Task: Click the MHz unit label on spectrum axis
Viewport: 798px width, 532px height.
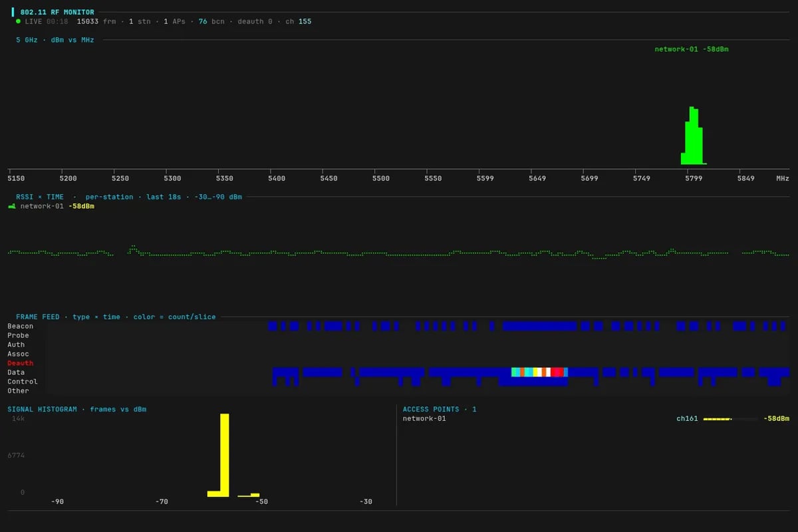Action: coord(783,178)
